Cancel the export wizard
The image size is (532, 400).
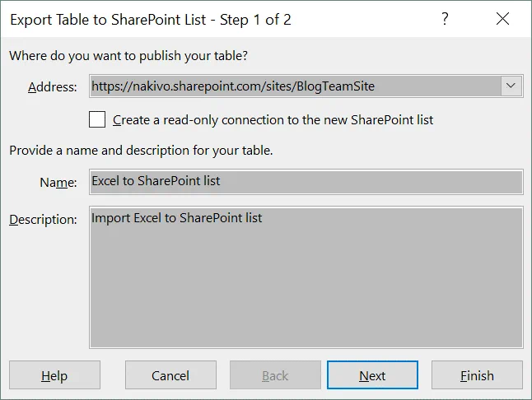tap(170, 375)
